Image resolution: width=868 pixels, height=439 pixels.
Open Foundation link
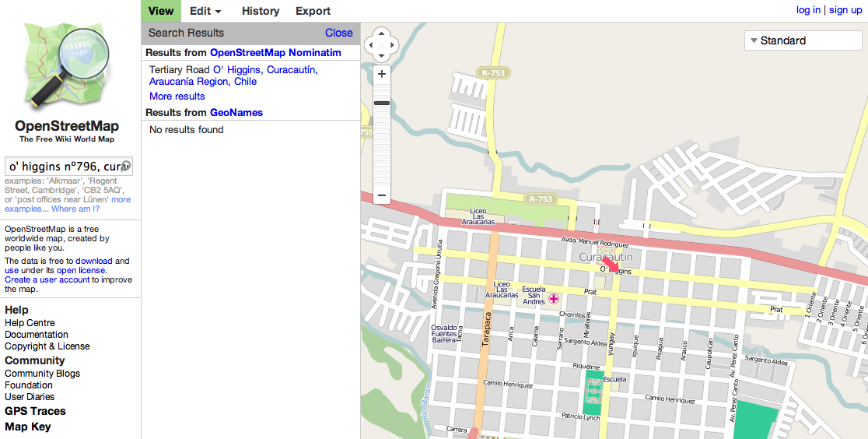click(x=29, y=385)
